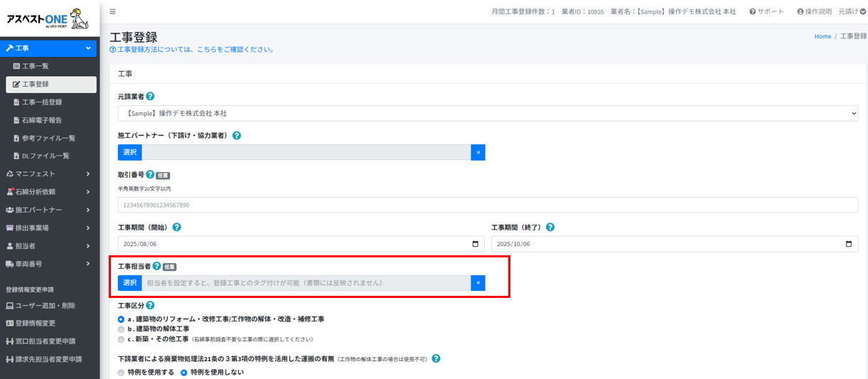This screenshot has width=868, height=379.
Task: Click help icon next to 元請業者
Action: coord(150,96)
